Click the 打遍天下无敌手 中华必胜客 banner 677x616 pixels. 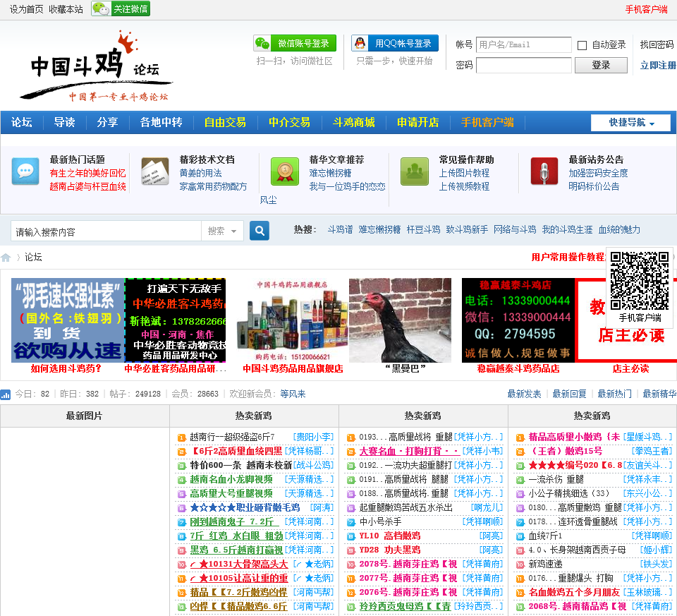(176, 320)
